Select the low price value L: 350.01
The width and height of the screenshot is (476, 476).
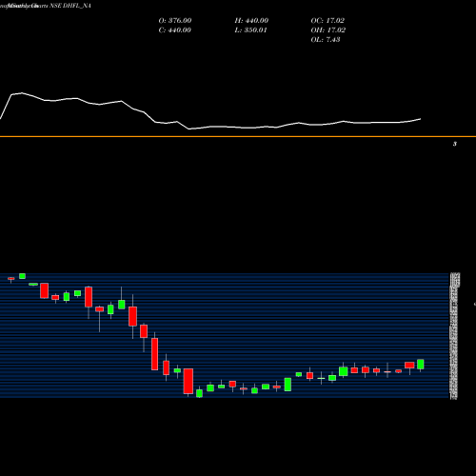point(250,30)
